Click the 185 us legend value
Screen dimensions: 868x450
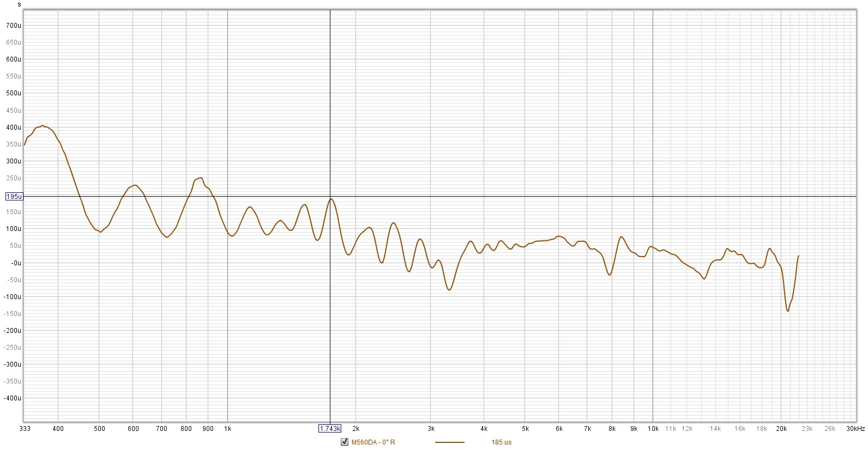[x=501, y=442]
